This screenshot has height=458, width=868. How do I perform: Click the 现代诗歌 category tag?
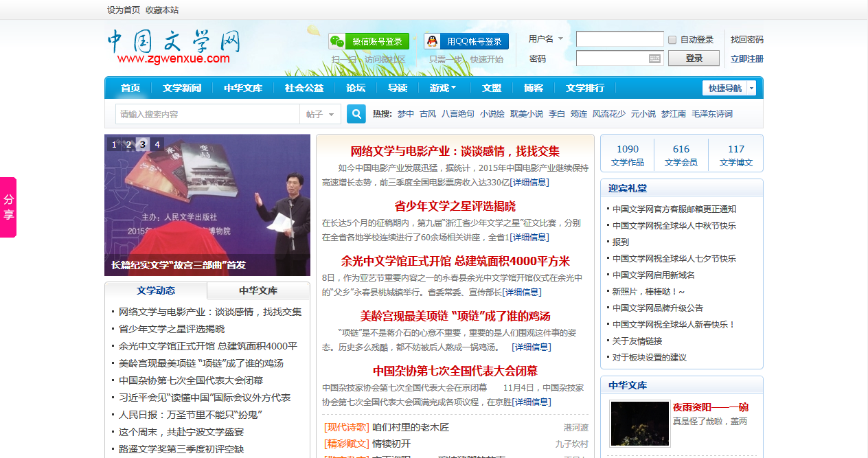[x=346, y=427]
